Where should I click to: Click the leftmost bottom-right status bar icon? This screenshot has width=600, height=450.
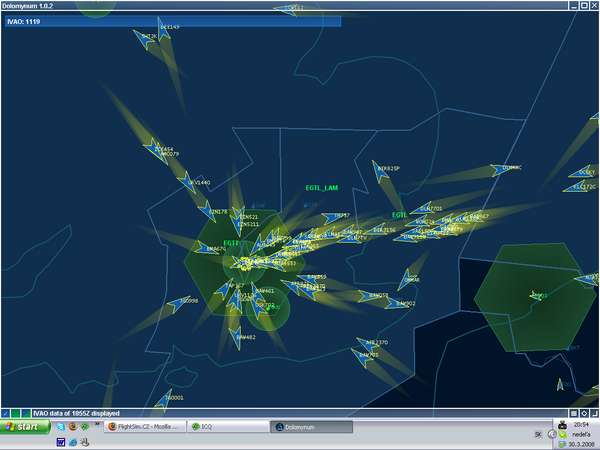tap(574, 413)
